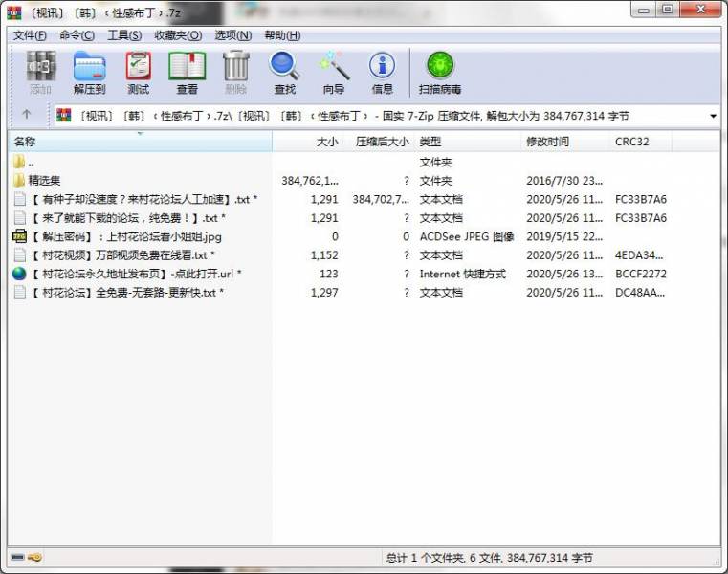Open the 文件(F) menu

coord(30,35)
